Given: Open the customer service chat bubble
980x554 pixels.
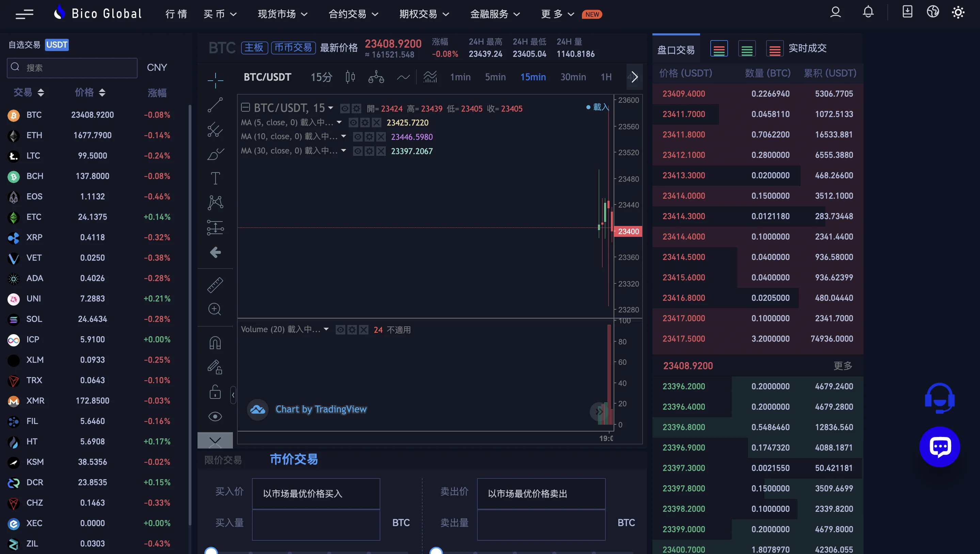Looking at the screenshot, I should 939,446.
